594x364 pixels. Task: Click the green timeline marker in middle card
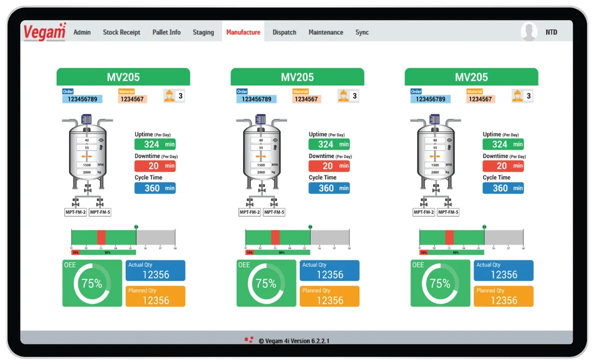coord(310,227)
